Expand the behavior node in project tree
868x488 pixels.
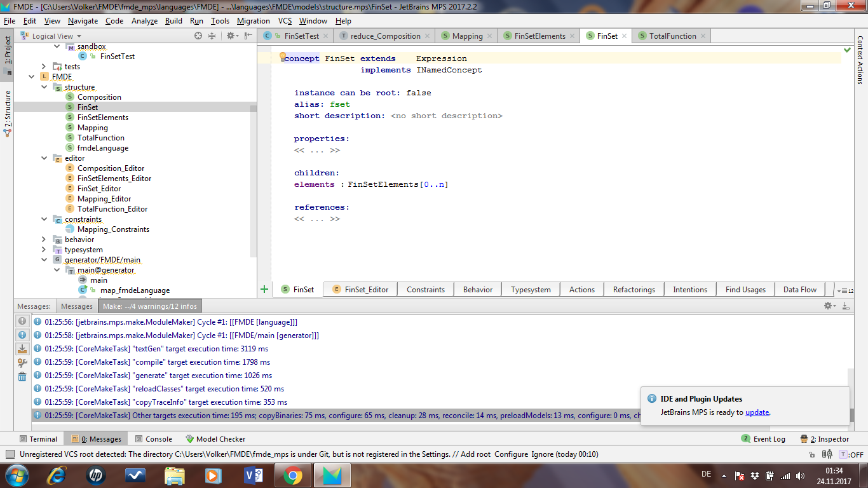44,240
